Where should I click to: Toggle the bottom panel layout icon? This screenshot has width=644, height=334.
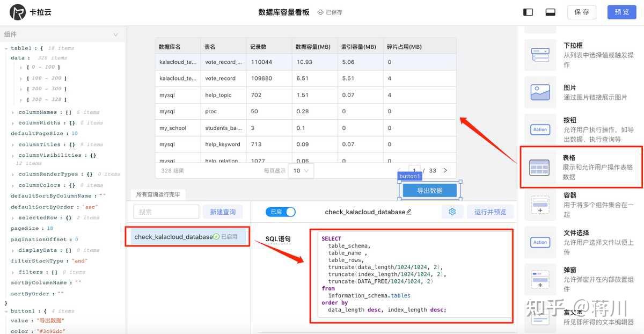[x=550, y=11]
